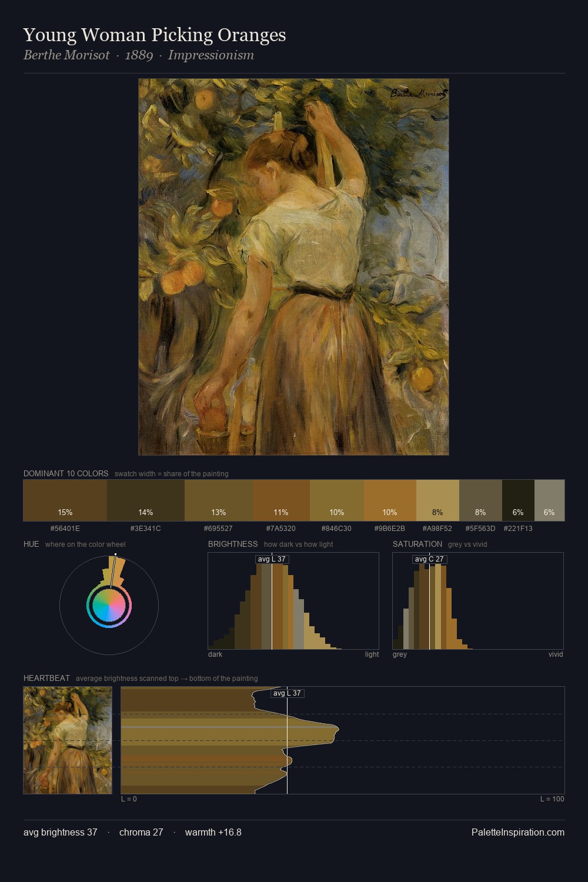
Task: Click the color wheel in the HUE chart
Action: click(109, 605)
